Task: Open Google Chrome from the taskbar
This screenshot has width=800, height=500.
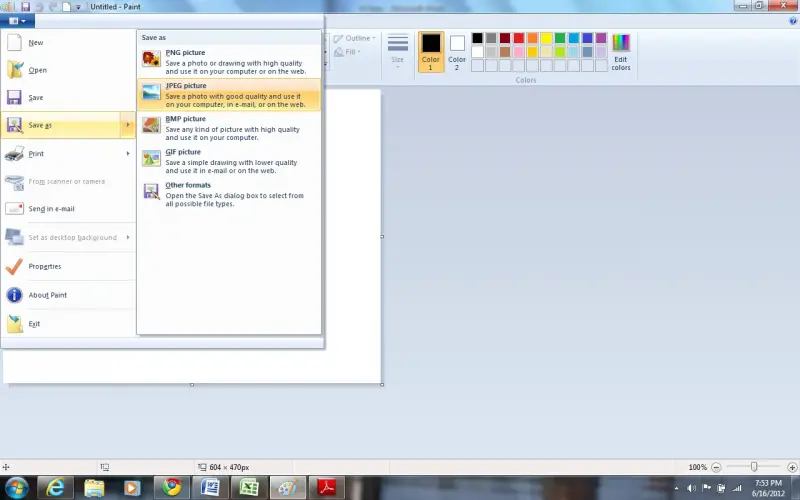Action: (x=172, y=488)
